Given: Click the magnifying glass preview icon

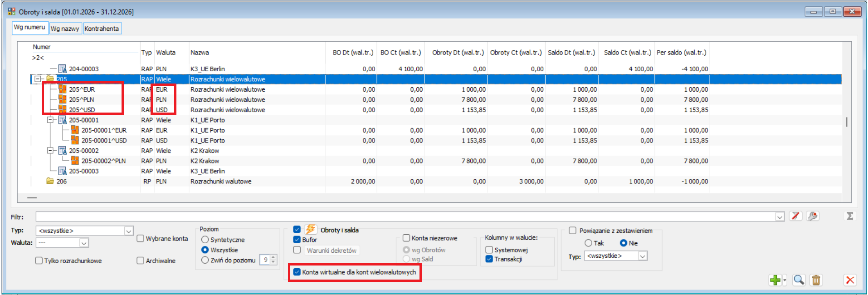Looking at the screenshot, I should (799, 280).
